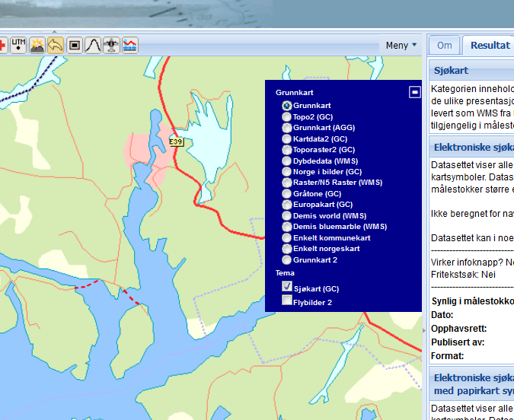Click the UTM coordinate tool icon

click(x=18, y=46)
